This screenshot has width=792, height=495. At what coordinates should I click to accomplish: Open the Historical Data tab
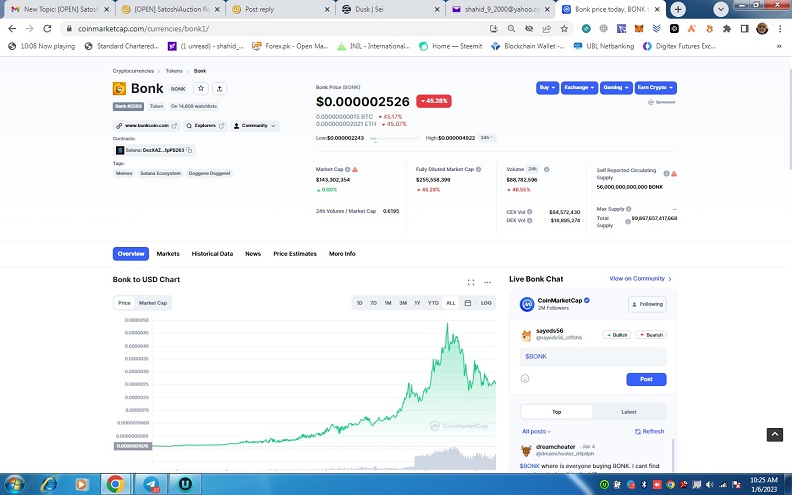coord(212,254)
